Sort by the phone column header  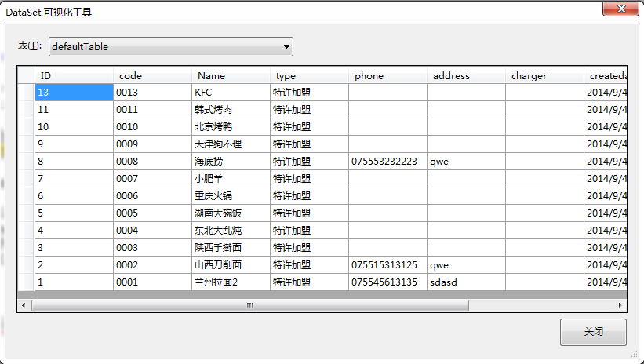tap(387, 75)
